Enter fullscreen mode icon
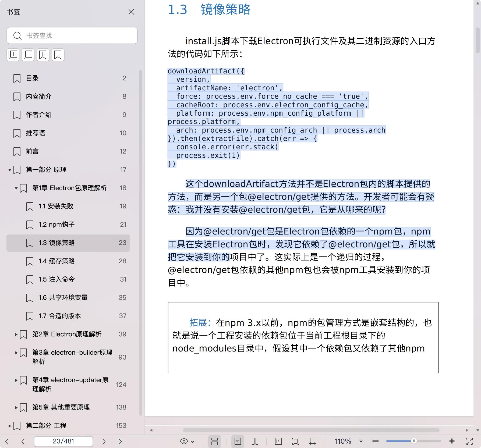The image size is (481, 448). tap(469, 441)
